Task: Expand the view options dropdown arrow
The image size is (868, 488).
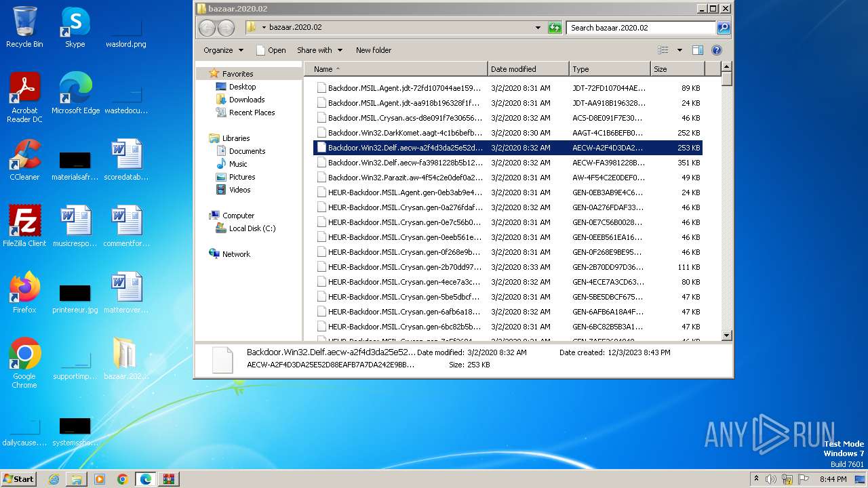Action: point(679,50)
